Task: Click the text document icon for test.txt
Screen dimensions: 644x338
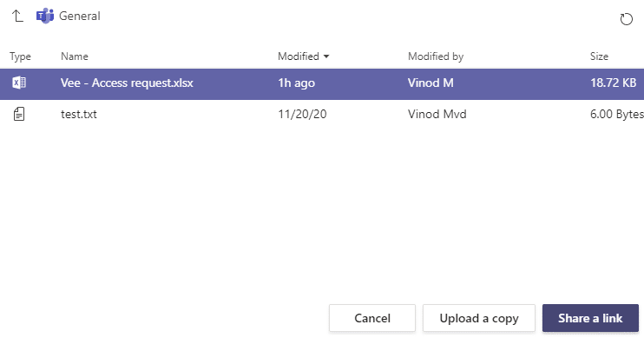Action: pos(19,114)
